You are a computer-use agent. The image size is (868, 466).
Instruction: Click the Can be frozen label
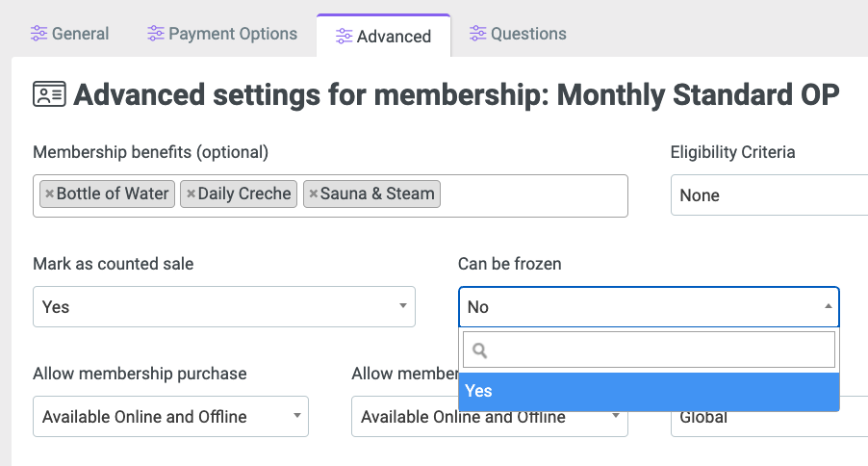[509, 264]
